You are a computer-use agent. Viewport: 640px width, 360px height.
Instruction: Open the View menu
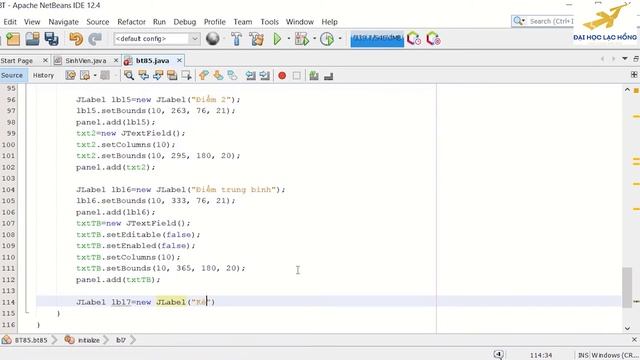[x=32, y=22]
